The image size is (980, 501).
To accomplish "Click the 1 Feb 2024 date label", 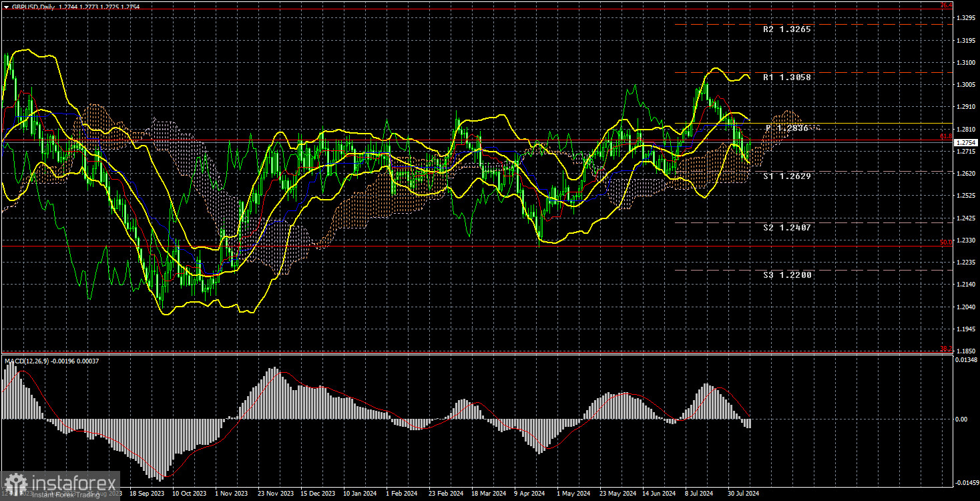I will [x=403, y=494].
